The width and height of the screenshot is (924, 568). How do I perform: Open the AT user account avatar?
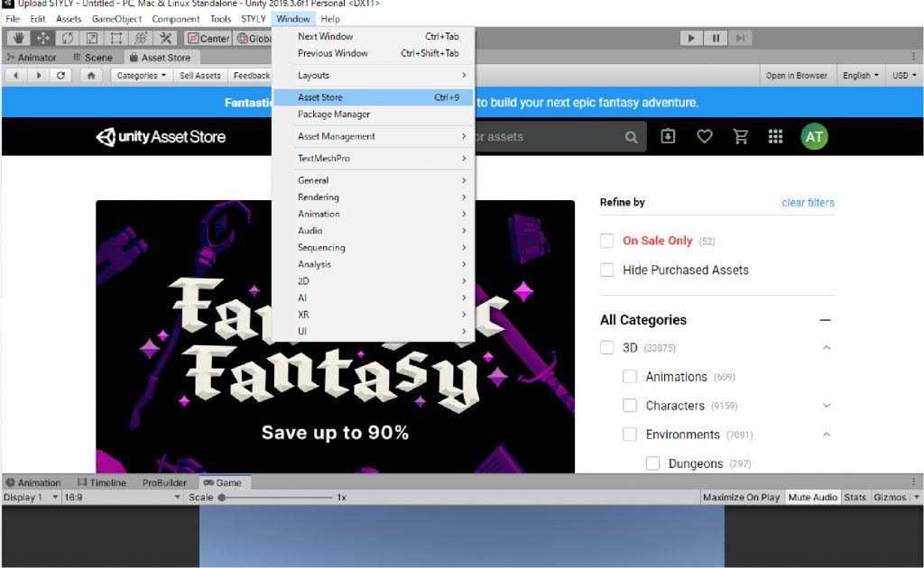pos(814,136)
